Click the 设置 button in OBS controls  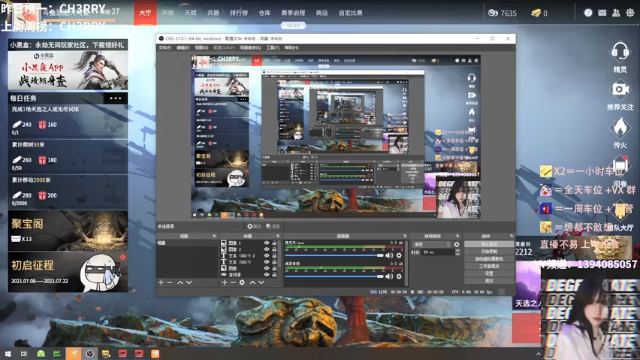489,273
